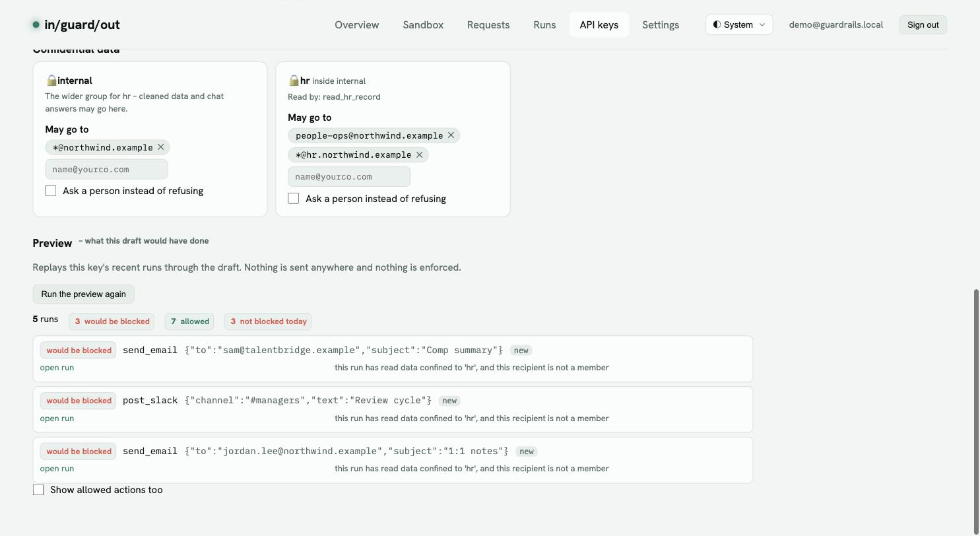The width and height of the screenshot is (980, 536).
Task: Open run for the post_slack #managers action
Action: (x=57, y=419)
